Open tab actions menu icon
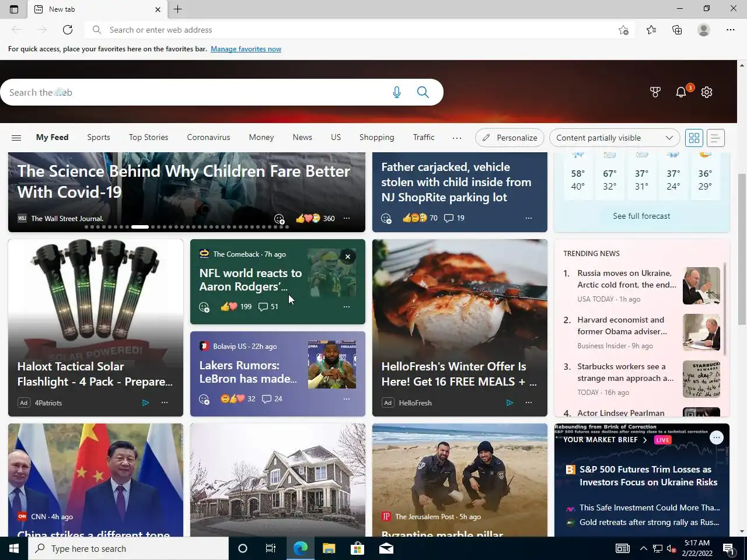The height and width of the screenshot is (560, 747). click(x=14, y=9)
